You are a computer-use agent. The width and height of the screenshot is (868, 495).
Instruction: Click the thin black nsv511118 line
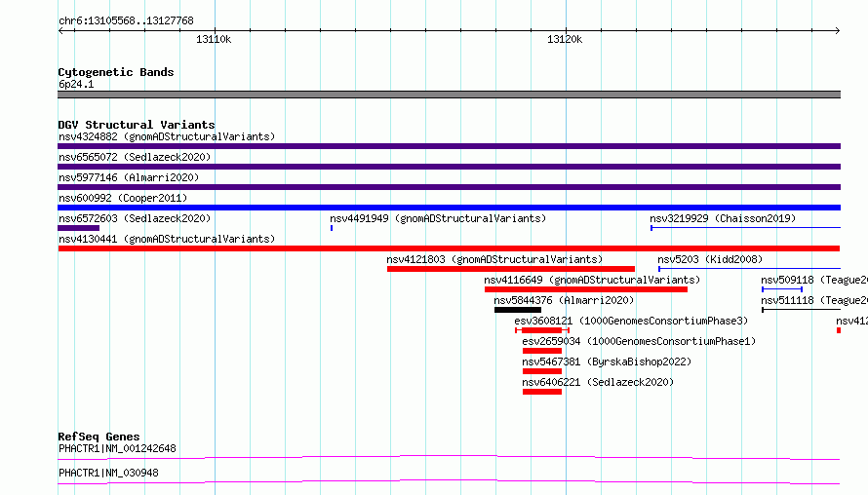[801, 310]
